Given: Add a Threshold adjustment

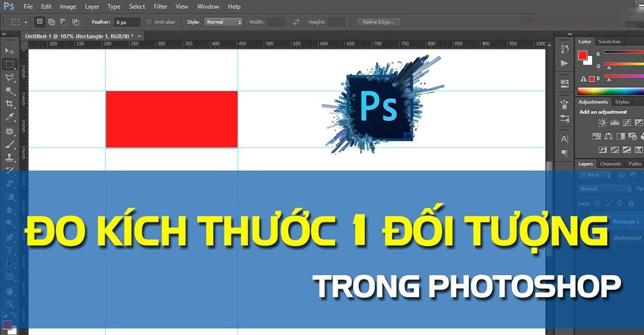Looking at the screenshot, I should [627, 150].
